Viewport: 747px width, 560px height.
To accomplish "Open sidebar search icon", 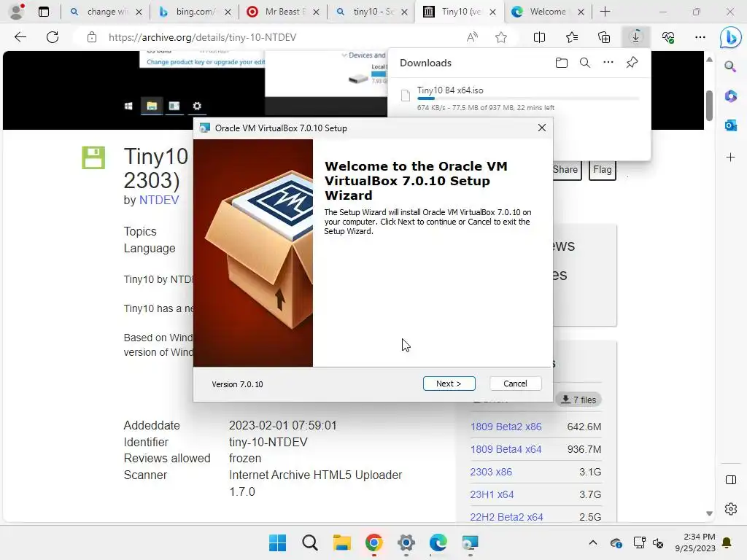I will point(730,66).
